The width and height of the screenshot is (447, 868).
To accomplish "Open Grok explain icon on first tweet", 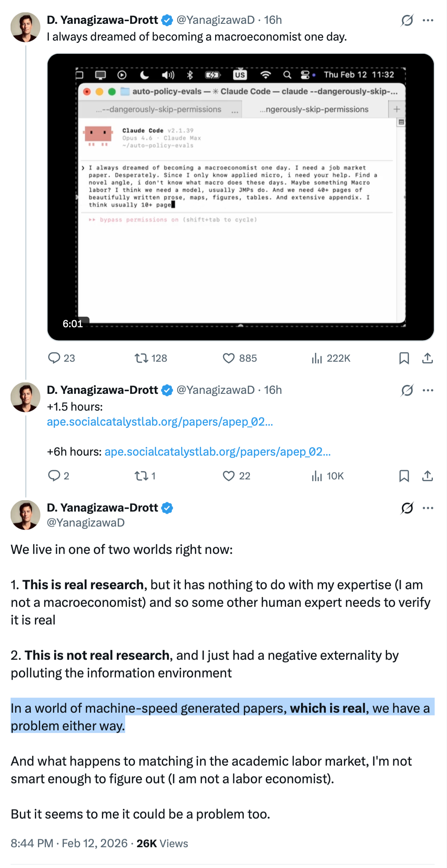I will [407, 20].
